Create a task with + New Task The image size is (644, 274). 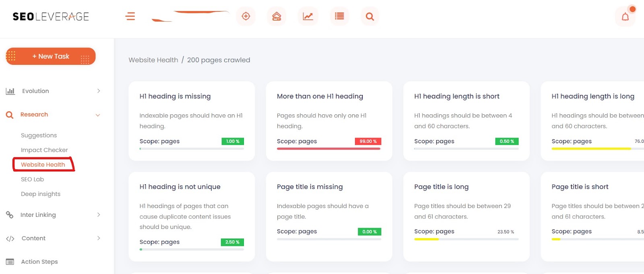point(51,56)
